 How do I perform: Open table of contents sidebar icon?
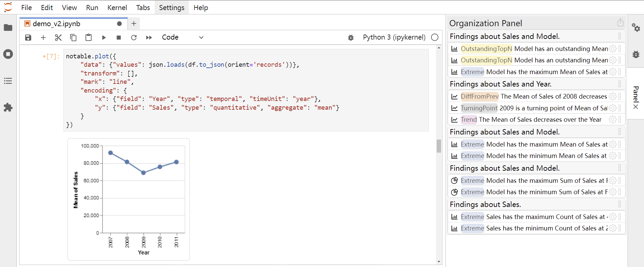8,81
